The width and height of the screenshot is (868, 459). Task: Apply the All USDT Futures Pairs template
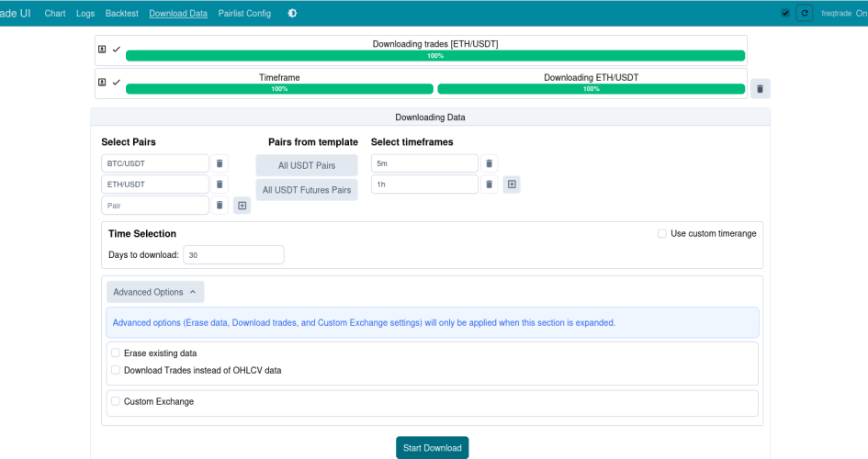307,190
